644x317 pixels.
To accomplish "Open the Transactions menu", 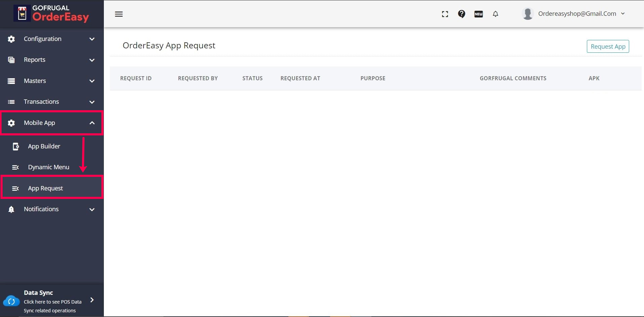I will click(52, 102).
